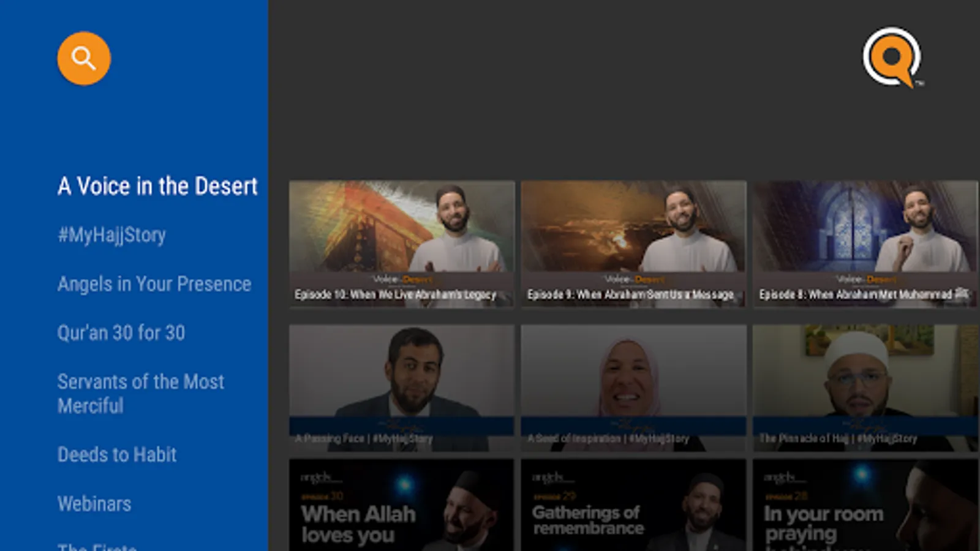Screen dimensions: 980x551
Task: Watch When Allah loves you episode
Action: 402,505
